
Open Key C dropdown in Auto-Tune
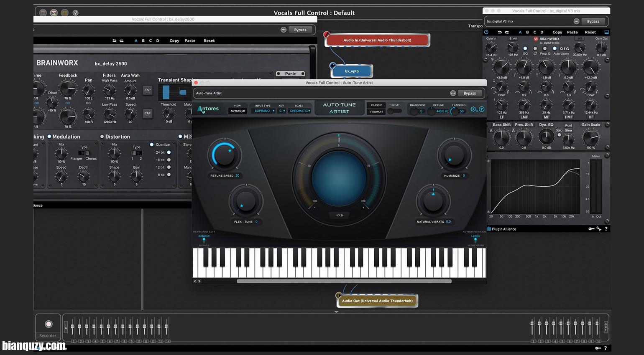click(x=282, y=111)
